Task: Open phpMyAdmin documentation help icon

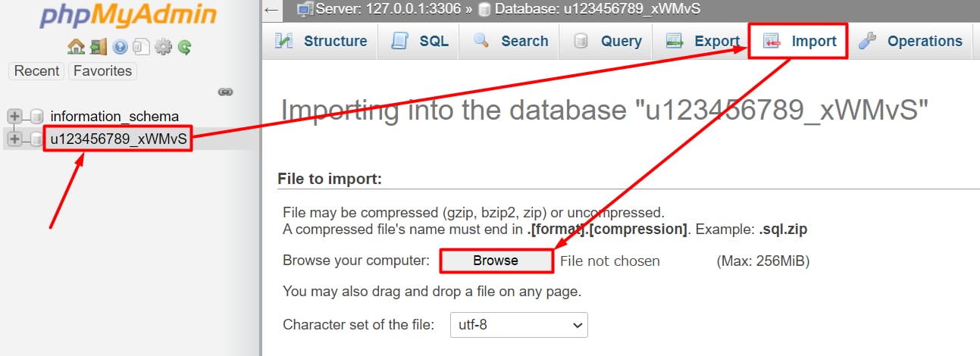Action: (120, 47)
